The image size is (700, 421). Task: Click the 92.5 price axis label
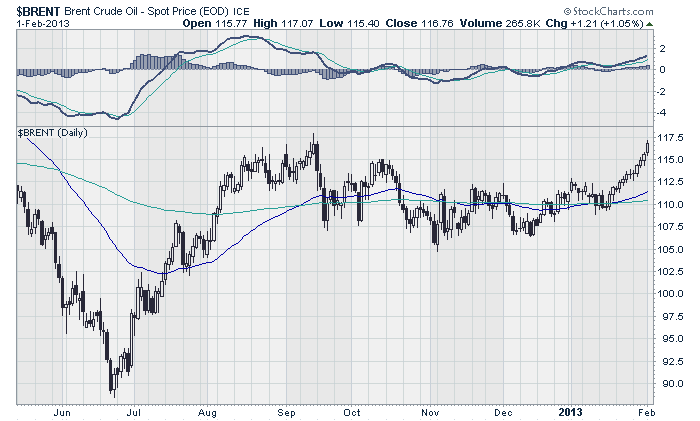coord(672,361)
